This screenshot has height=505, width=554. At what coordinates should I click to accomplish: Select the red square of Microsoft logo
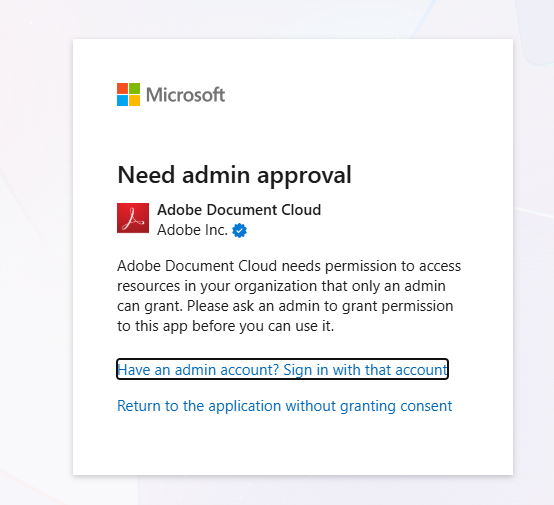(x=122, y=88)
